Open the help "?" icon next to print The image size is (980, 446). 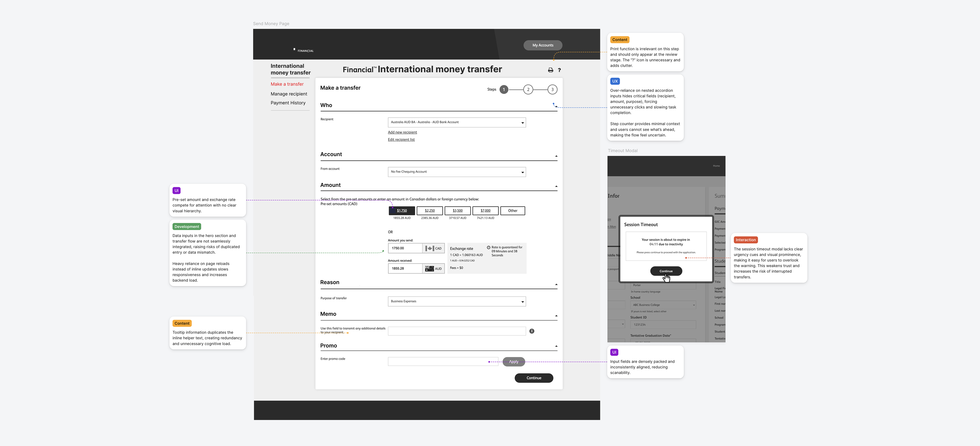[x=559, y=70]
